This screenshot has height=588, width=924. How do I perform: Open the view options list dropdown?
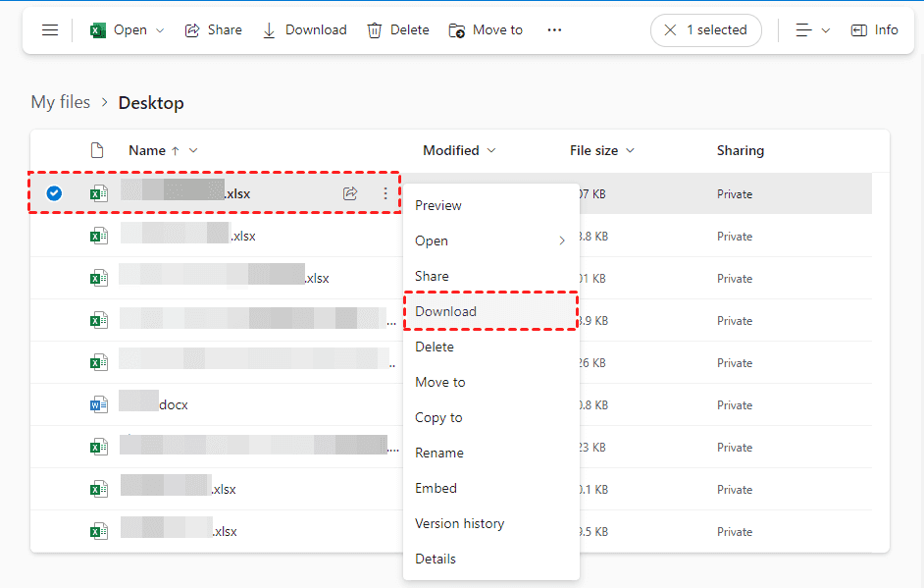click(x=812, y=30)
